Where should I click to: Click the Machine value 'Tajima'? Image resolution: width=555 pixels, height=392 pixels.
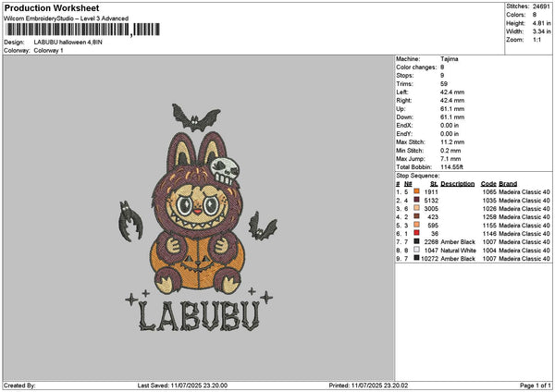(450, 59)
